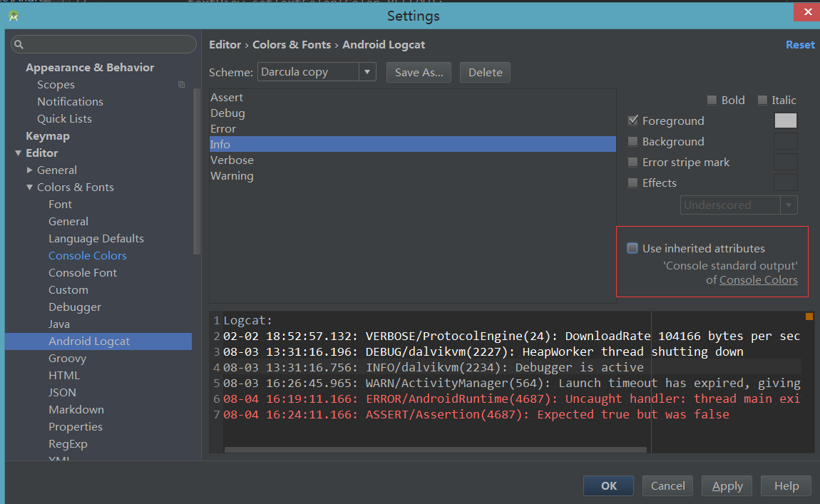This screenshot has width=820, height=504.
Task: Select Info in the log level list
Action: click(412, 144)
